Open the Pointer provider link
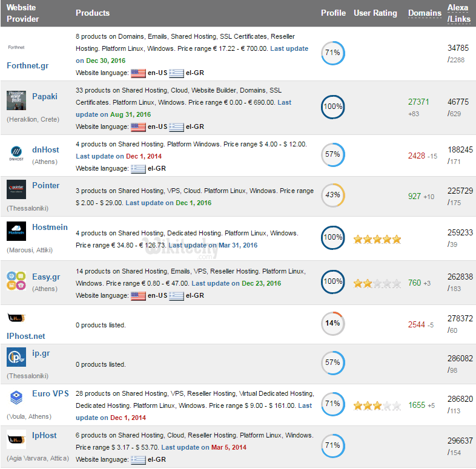Image resolution: width=476 pixels, height=469 pixels. coord(46,185)
